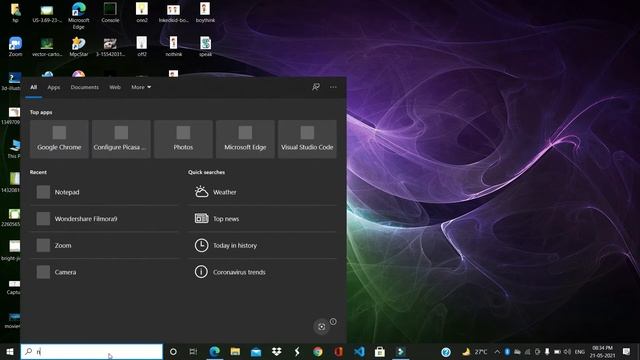Switch to the Web search tab
The width and height of the screenshot is (640, 360).
[x=115, y=87]
